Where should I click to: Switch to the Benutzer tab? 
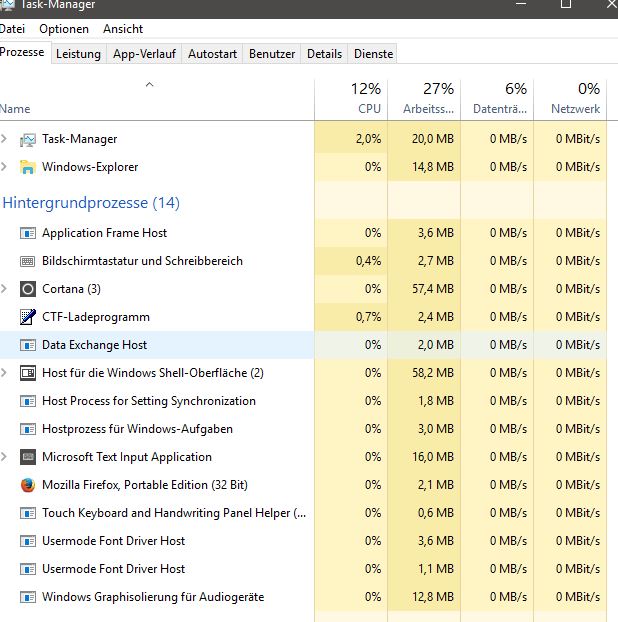tap(272, 54)
